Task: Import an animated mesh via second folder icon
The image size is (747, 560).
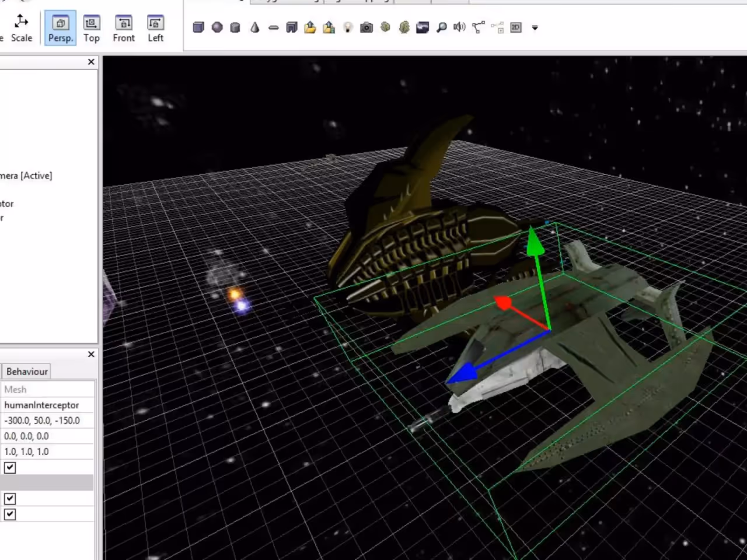Action: click(x=329, y=27)
